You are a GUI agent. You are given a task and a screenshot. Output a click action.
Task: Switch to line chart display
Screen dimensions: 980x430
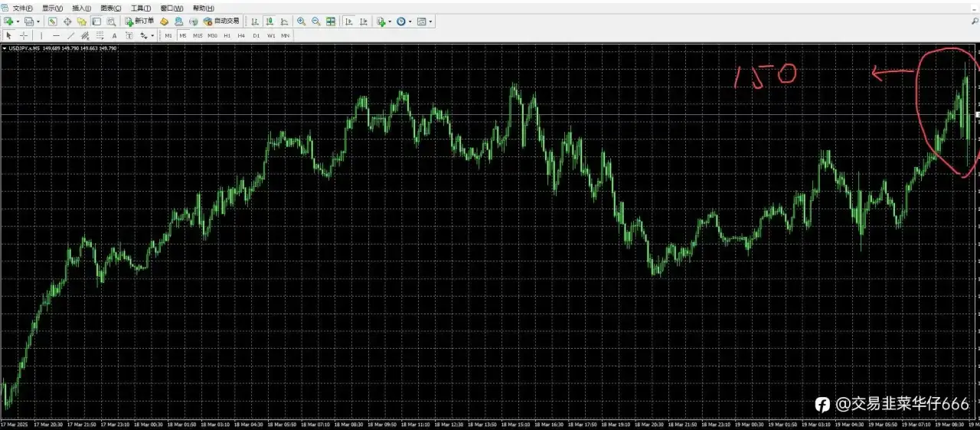click(284, 21)
